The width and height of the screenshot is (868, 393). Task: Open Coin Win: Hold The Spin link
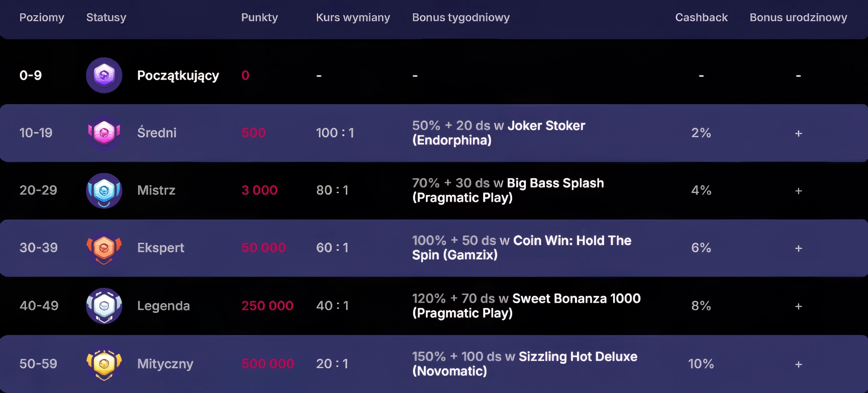point(572,241)
